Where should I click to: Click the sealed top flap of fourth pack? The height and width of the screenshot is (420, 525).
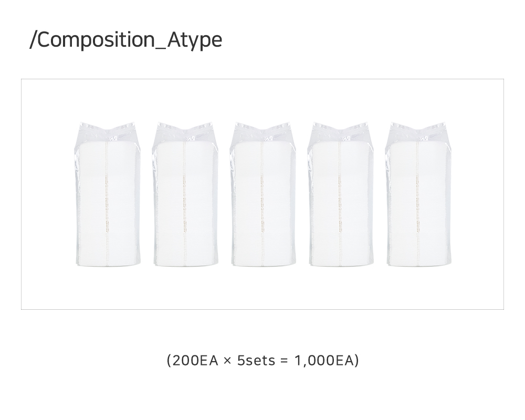pos(341,132)
